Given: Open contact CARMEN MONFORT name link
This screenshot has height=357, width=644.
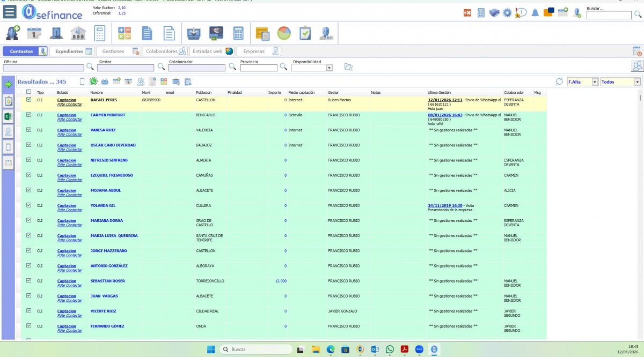Looking at the screenshot, I should [x=107, y=115].
